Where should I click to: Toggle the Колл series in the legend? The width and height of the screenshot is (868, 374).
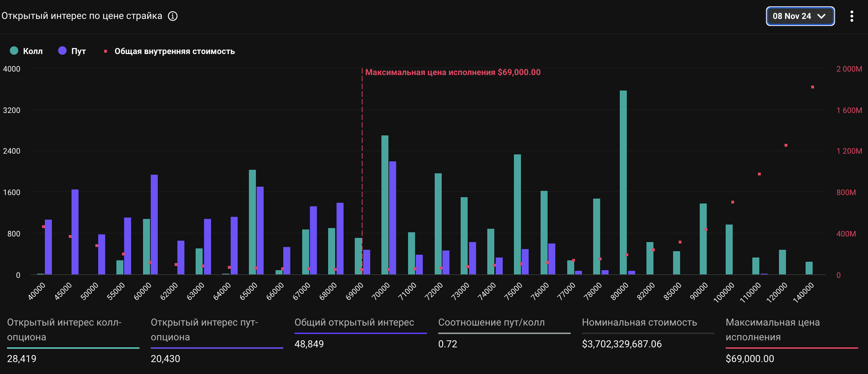26,51
